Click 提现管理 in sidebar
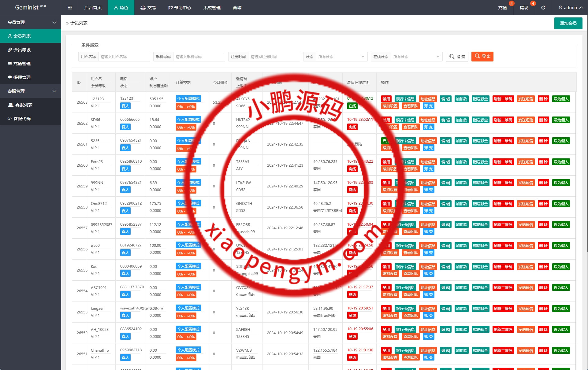 (22, 77)
